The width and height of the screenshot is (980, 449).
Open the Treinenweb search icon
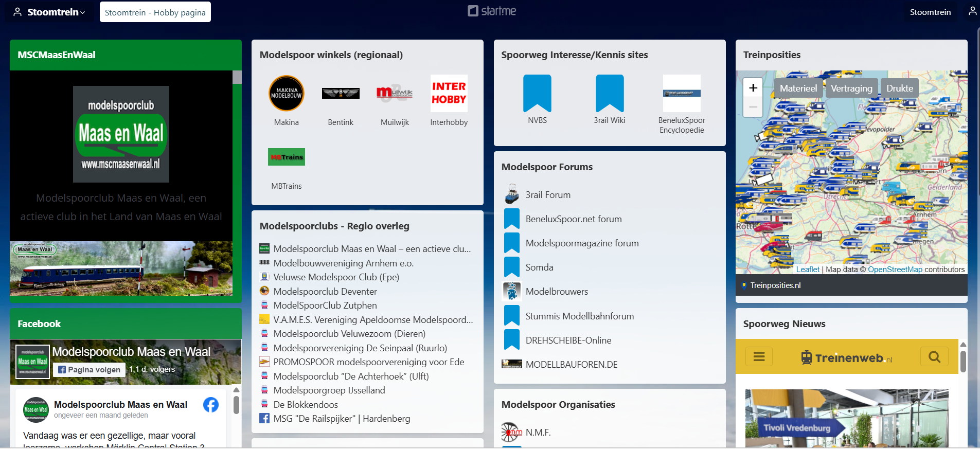click(x=934, y=356)
